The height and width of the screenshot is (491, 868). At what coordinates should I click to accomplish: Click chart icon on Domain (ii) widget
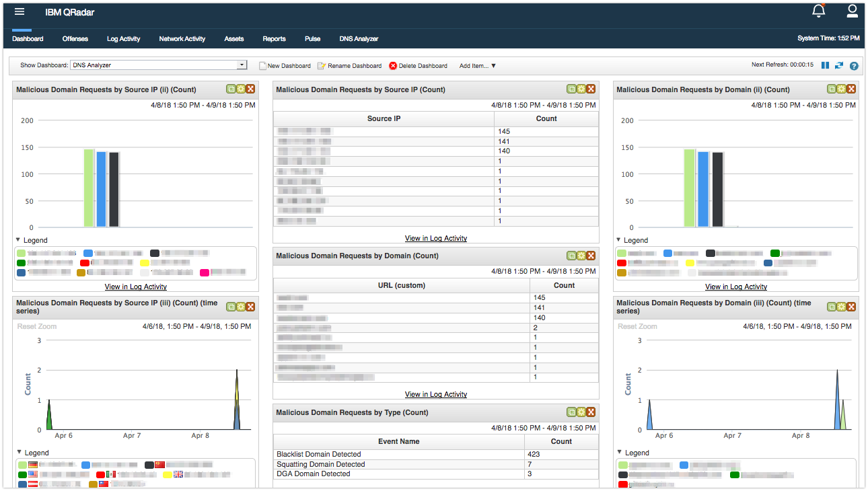click(833, 88)
